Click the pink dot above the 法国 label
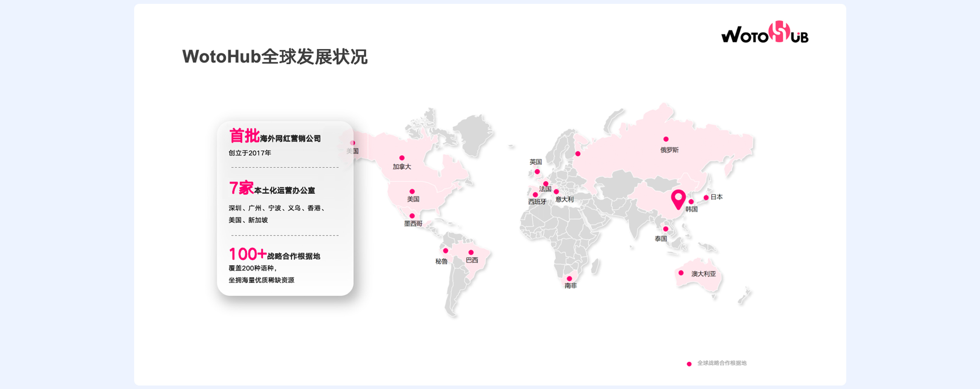 546,184
